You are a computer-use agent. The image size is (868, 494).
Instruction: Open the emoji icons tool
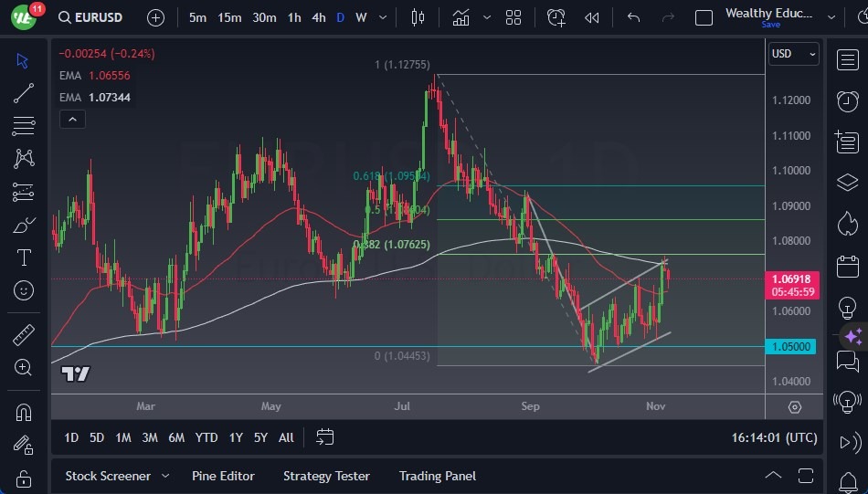(24, 290)
